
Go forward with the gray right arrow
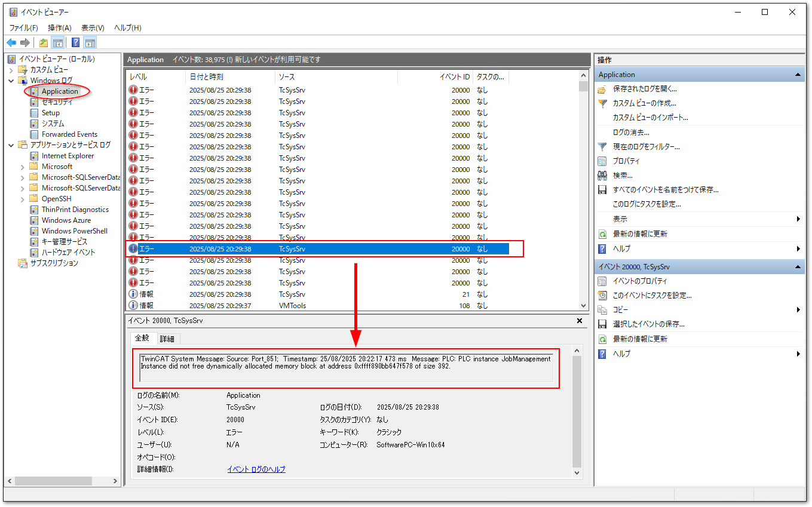tap(25, 42)
